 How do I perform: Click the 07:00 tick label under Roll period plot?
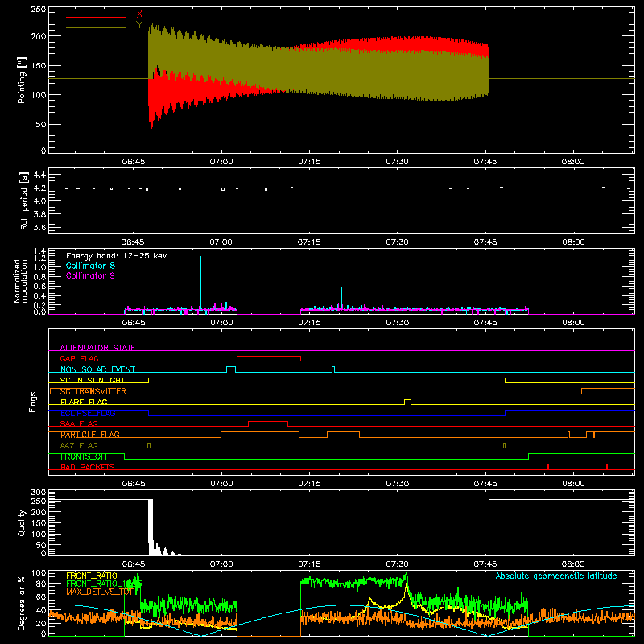(221, 242)
